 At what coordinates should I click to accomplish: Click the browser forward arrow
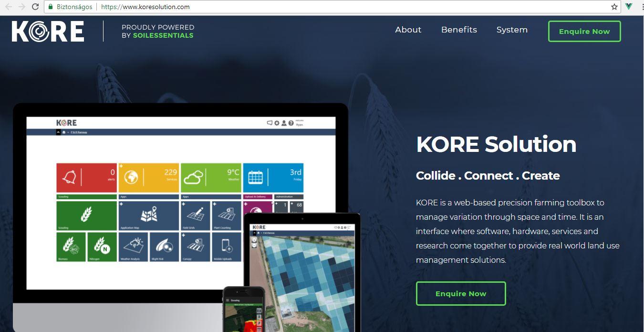22,7
